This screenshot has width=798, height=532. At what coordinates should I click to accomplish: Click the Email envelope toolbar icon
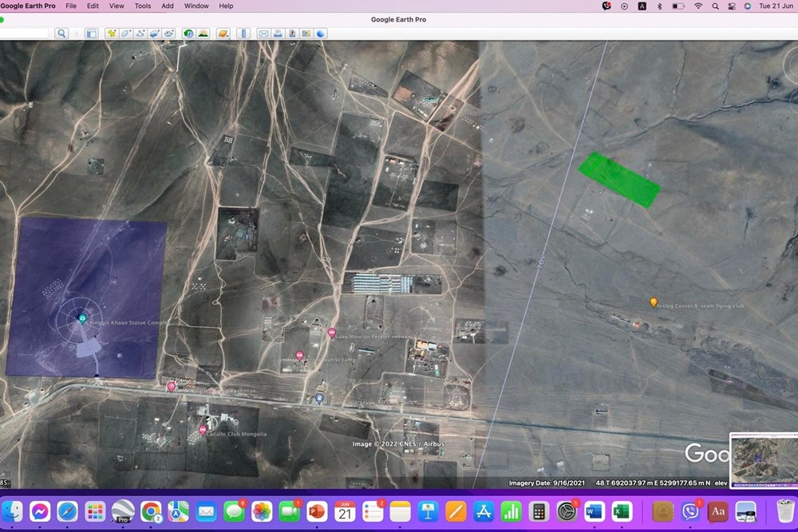[x=263, y=33]
